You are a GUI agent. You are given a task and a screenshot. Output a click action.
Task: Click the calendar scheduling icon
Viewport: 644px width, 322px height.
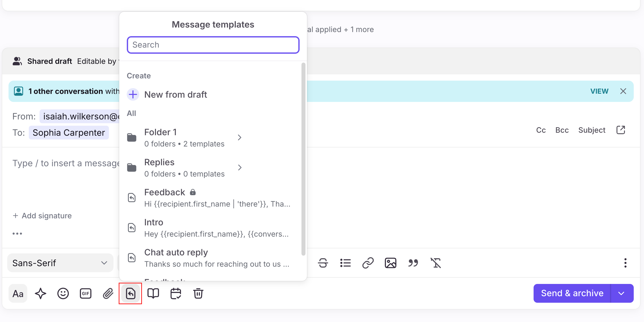pos(176,293)
